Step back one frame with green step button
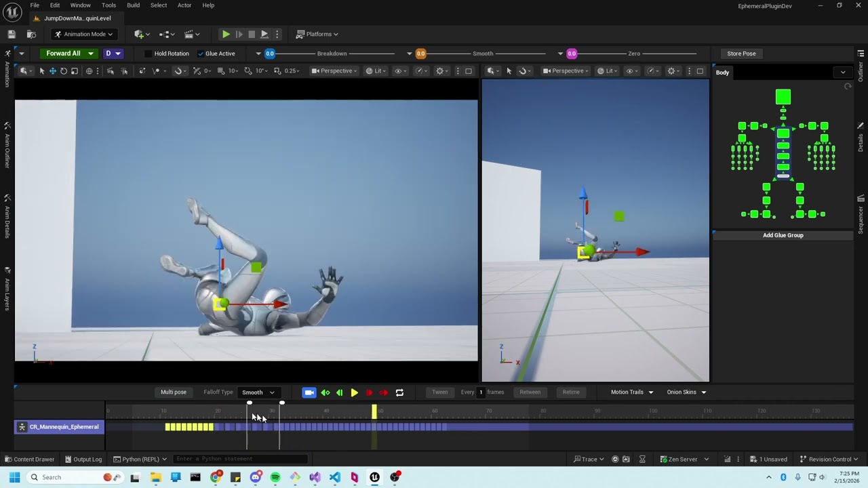This screenshot has width=868, height=488. pyautogui.click(x=339, y=392)
